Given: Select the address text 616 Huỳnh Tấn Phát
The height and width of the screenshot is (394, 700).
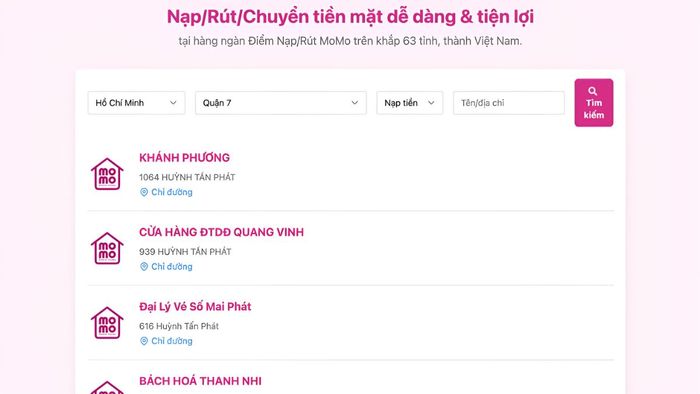Looking at the screenshot, I should click(179, 326).
